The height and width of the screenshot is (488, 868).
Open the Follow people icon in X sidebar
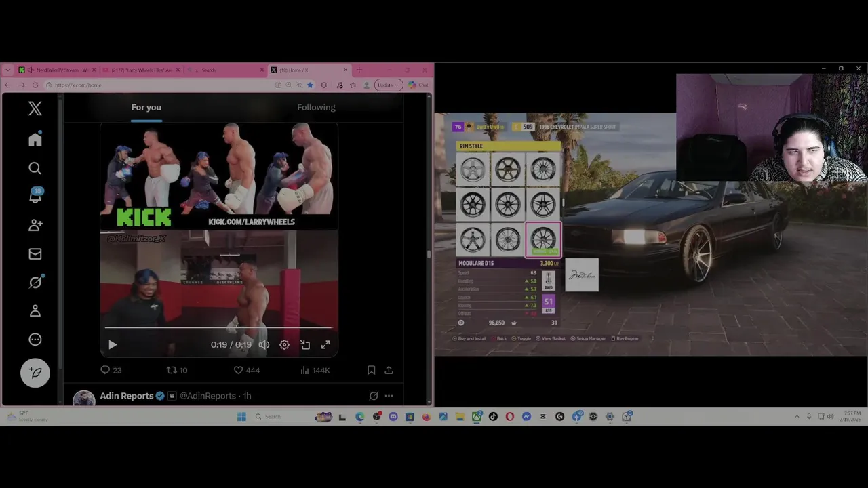point(35,225)
